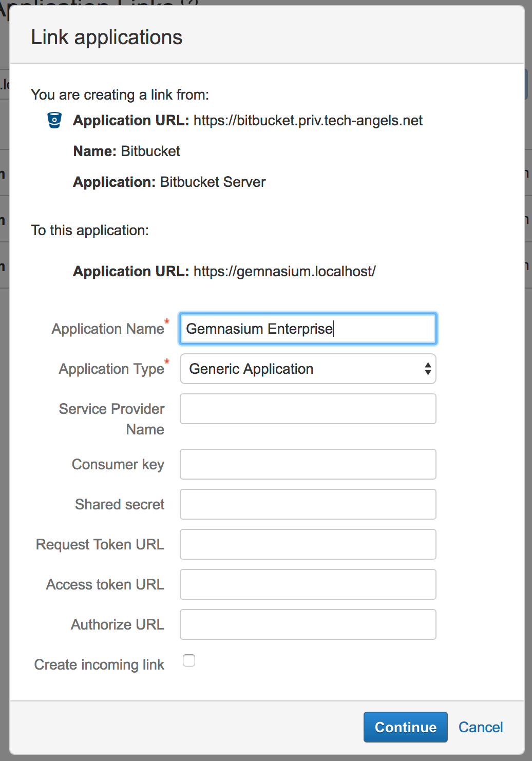
Task: Click the Access token URL label
Action: (x=105, y=584)
